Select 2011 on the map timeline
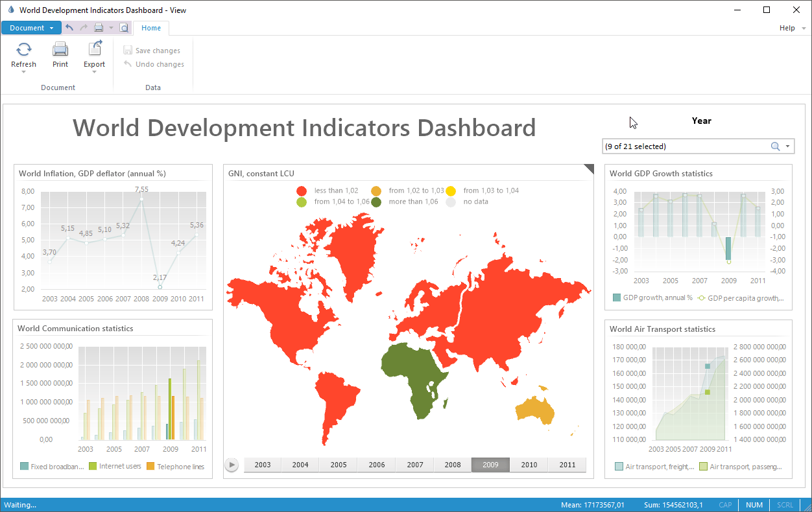The height and width of the screenshot is (512, 812). pos(567,465)
